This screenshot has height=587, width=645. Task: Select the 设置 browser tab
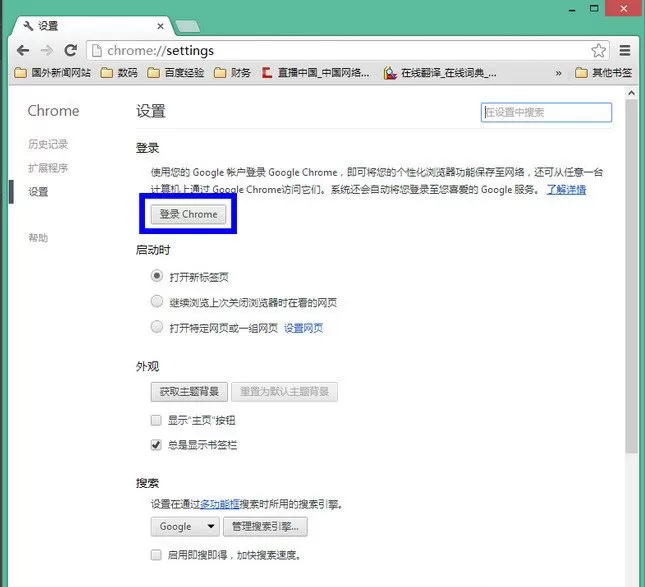(x=92, y=26)
